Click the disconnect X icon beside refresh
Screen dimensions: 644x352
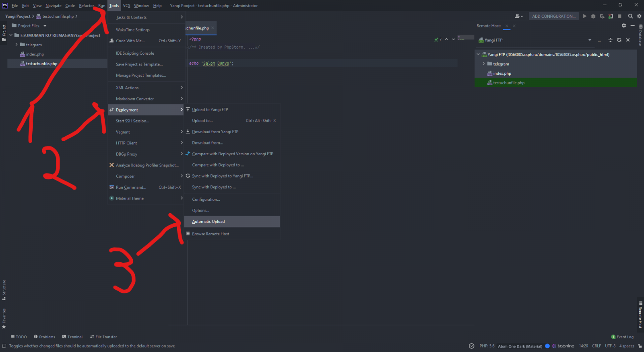pos(628,40)
